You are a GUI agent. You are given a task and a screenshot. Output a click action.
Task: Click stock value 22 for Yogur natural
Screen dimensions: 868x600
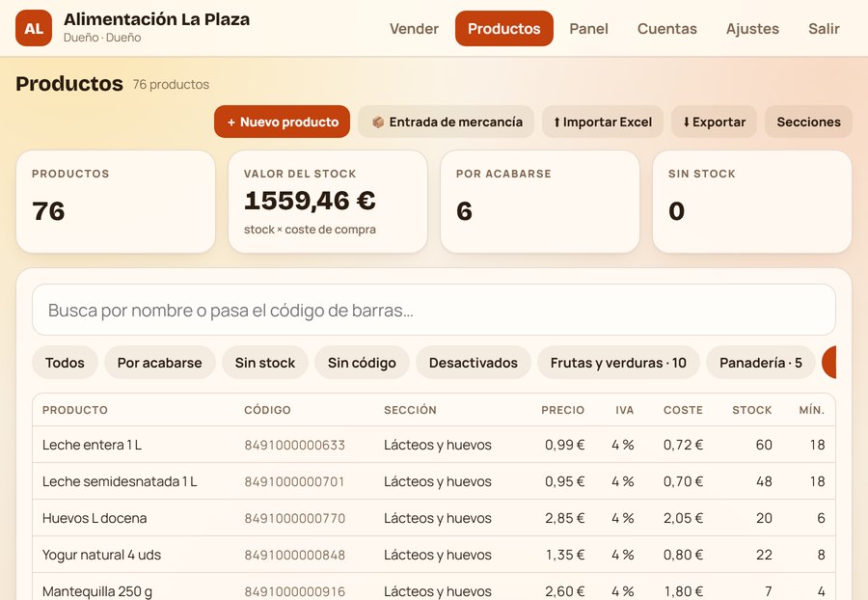[x=764, y=555]
